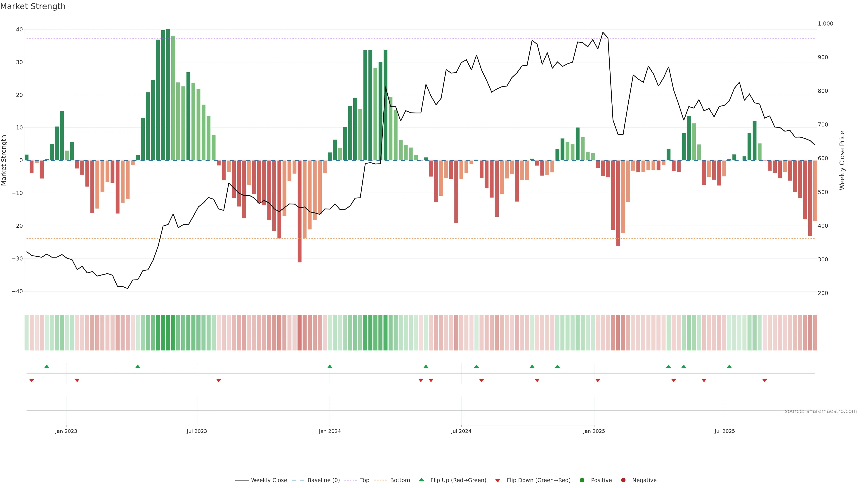Click the Market Strength chart title

coord(33,6)
